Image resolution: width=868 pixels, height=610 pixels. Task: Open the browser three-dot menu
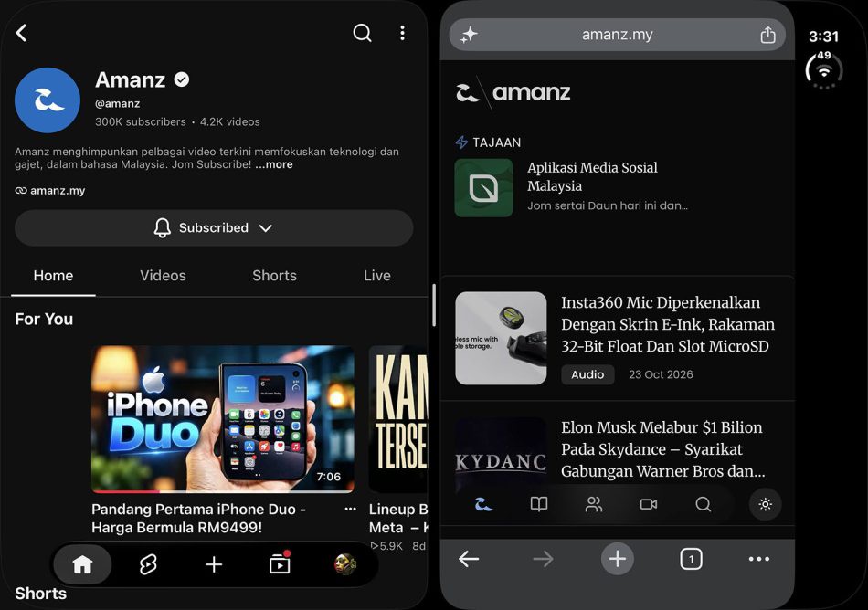click(759, 559)
